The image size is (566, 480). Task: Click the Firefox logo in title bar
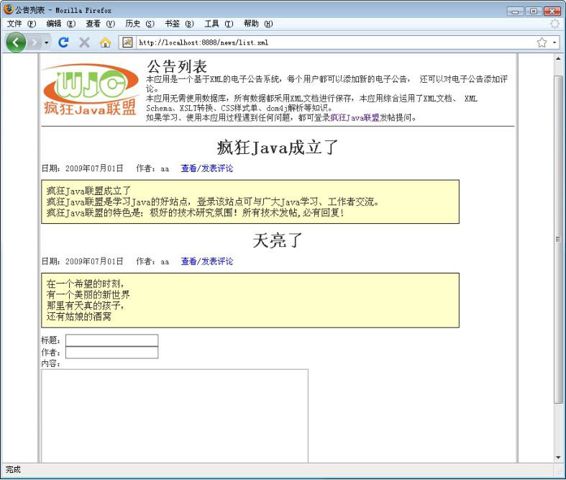pos(9,9)
